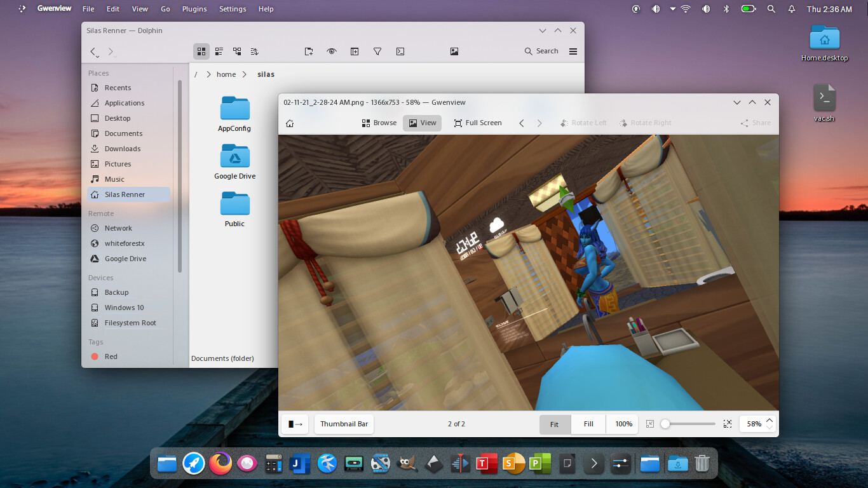The image size is (868, 488).
Task: Open the Edit menu in the top bar
Action: point(113,9)
